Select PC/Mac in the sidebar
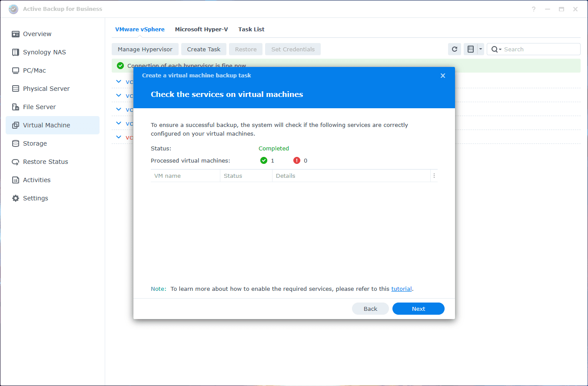Screen dimensions: 588x386 click(53, 70)
